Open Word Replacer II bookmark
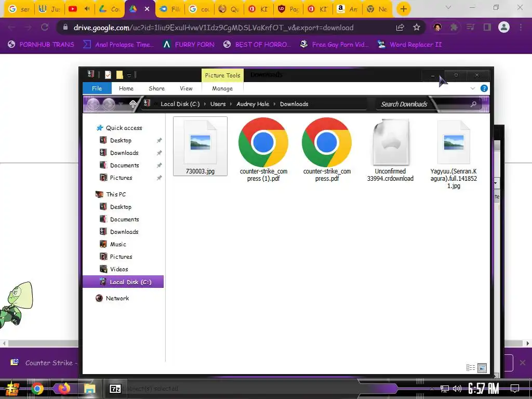532x399 pixels. [x=410, y=45]
